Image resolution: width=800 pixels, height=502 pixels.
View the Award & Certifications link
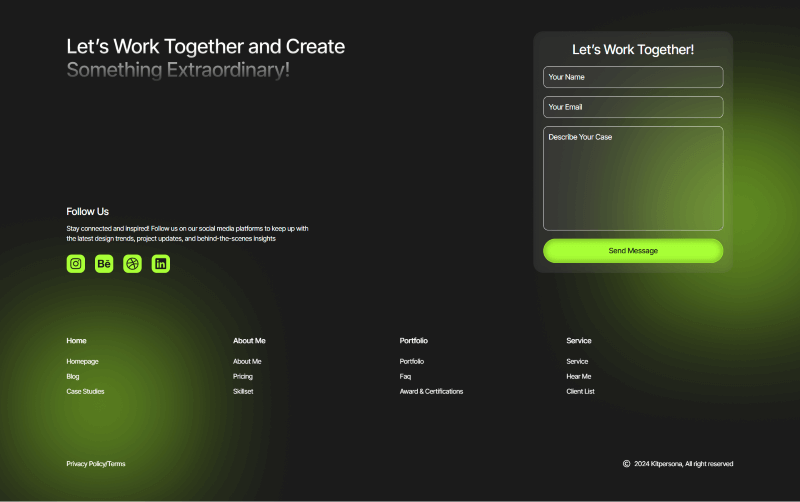pyautogui.click(x=431, y=391)
